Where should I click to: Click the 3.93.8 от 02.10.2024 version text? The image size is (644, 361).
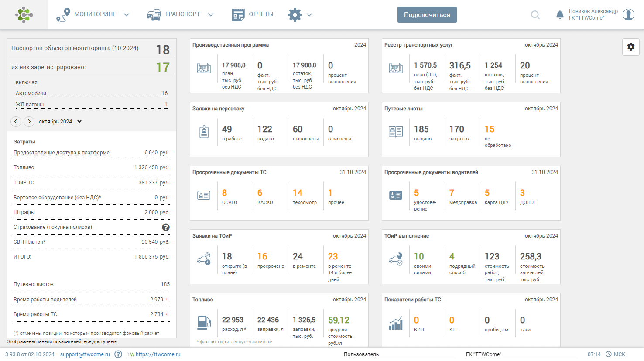coord(30,354)
